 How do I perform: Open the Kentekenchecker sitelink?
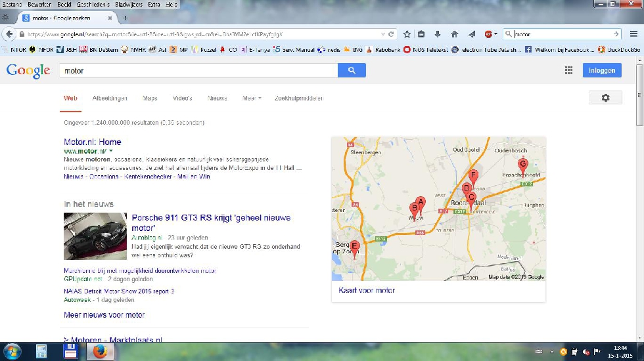[x=148, y=177]
